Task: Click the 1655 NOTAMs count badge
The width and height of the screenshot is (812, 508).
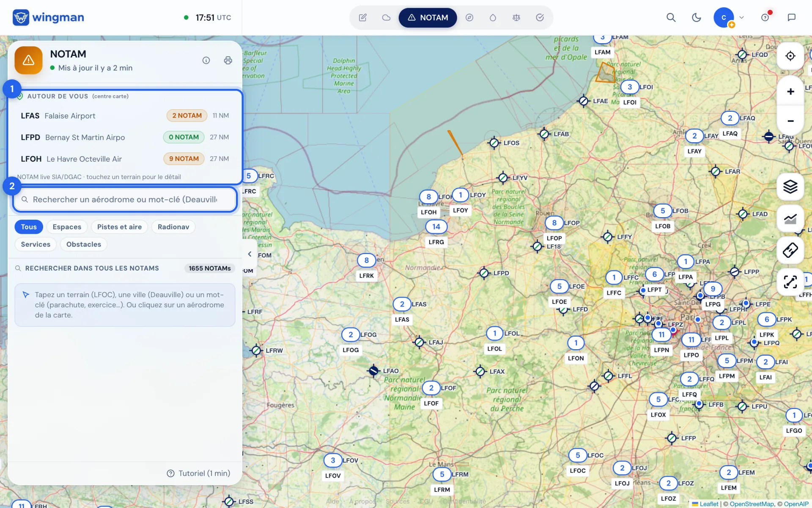Action: 210,268
